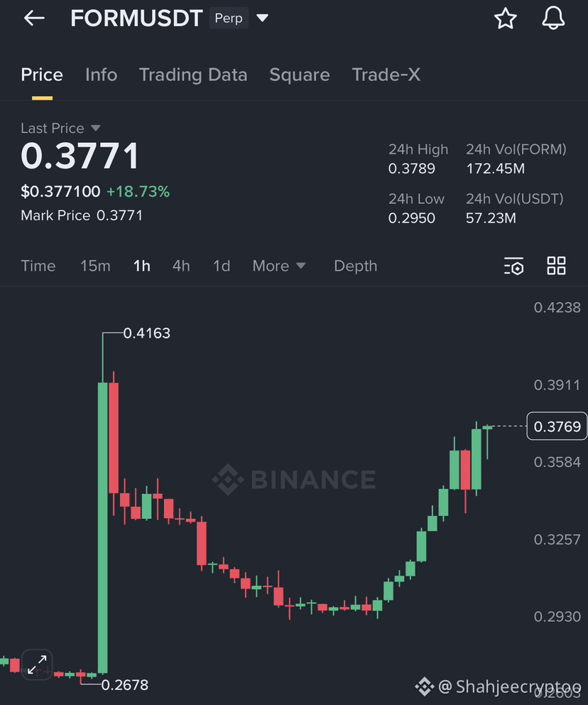This screenshot has height=705, width=588.
Task: Tap the 0.3769 current price label
Action: (x=557, y=426)
